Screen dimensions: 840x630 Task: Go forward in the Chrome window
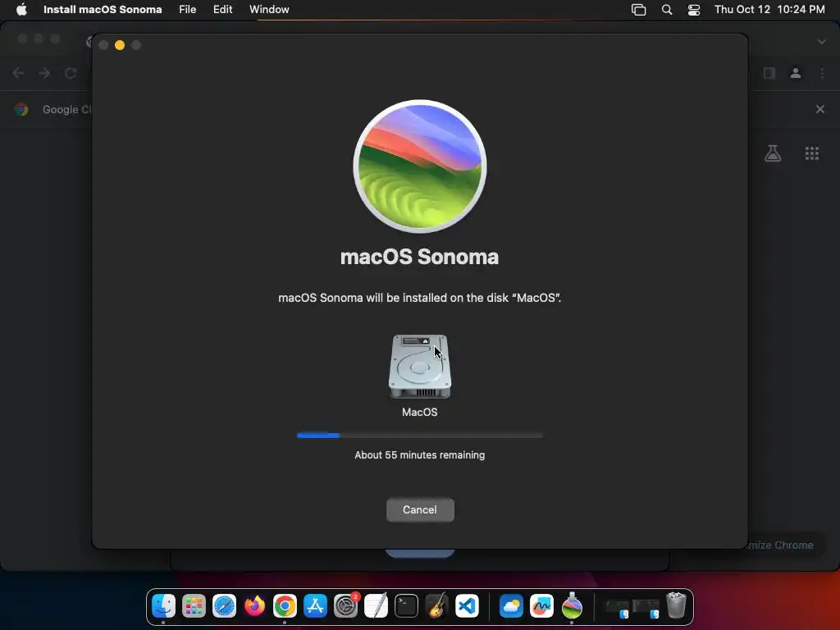44,73
